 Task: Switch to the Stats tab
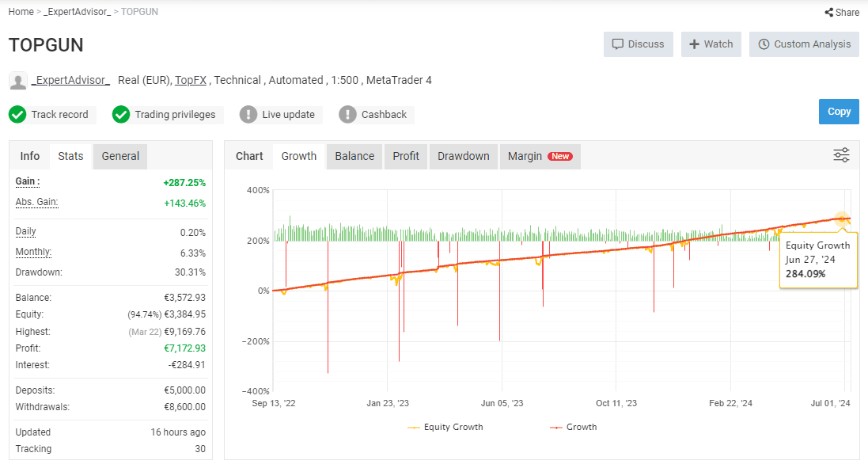point(71,156)
